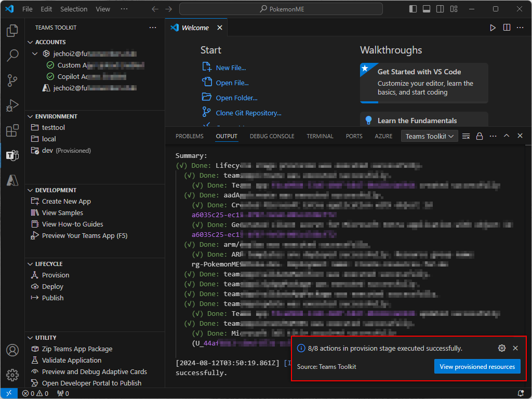This screenshot has height=399, width=532.
Task: Open errors and warnings in status bar
Action: point(35,393)
